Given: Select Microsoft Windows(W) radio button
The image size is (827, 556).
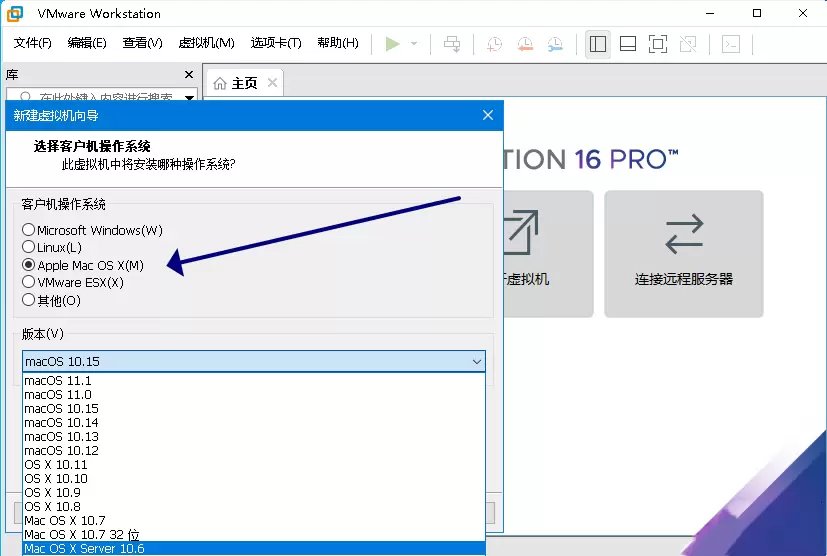Looking at the screenshot, I should click(28, 230).
